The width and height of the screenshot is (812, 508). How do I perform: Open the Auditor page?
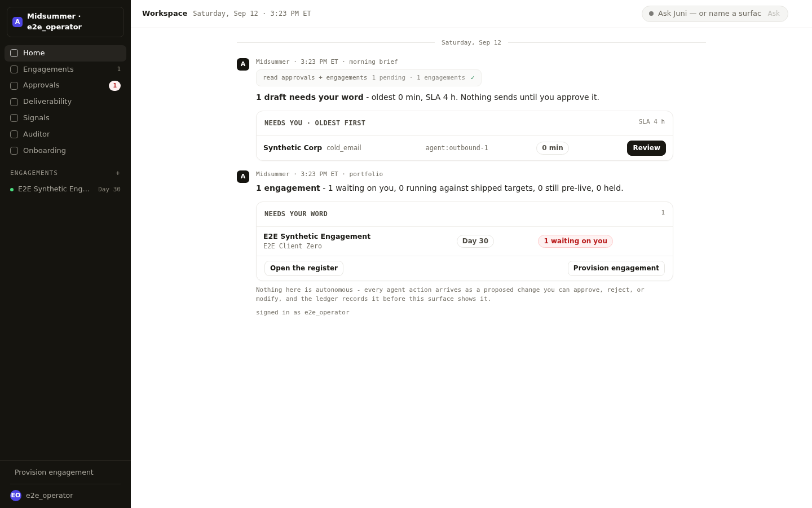65,134
